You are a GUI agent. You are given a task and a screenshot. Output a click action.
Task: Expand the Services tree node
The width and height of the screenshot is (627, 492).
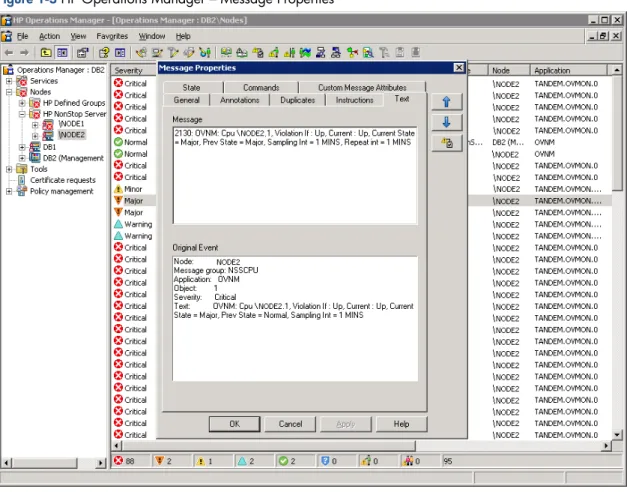click(x=9, y=81)
